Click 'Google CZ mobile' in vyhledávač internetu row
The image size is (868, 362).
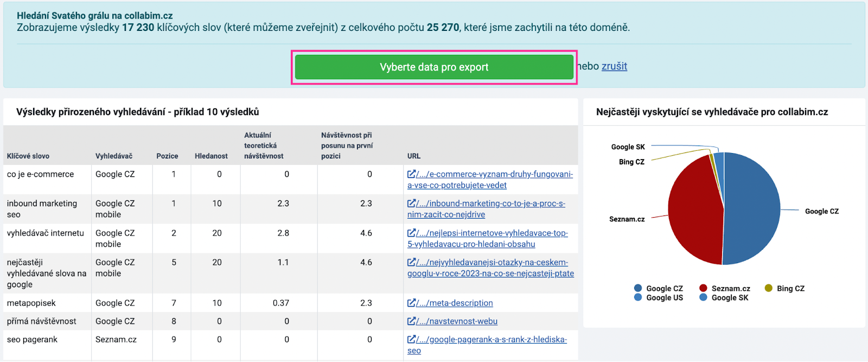point(115,238)
